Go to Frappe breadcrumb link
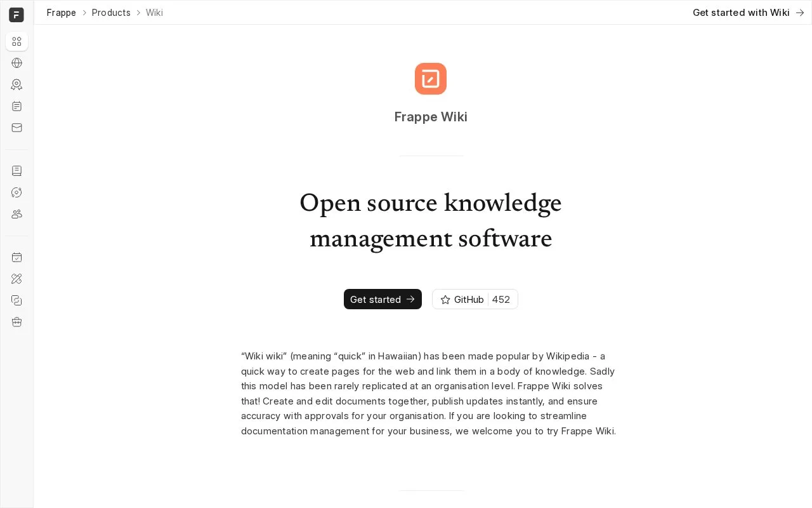This screenshot has height=508, width=812. click(x=62, y=13)
